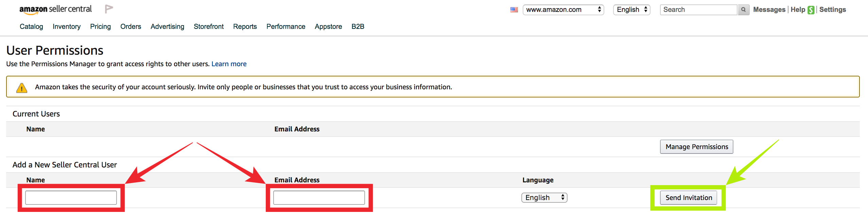868x216 pixels.
Task: Click the Current Users section title
Action: coord(36,114)
